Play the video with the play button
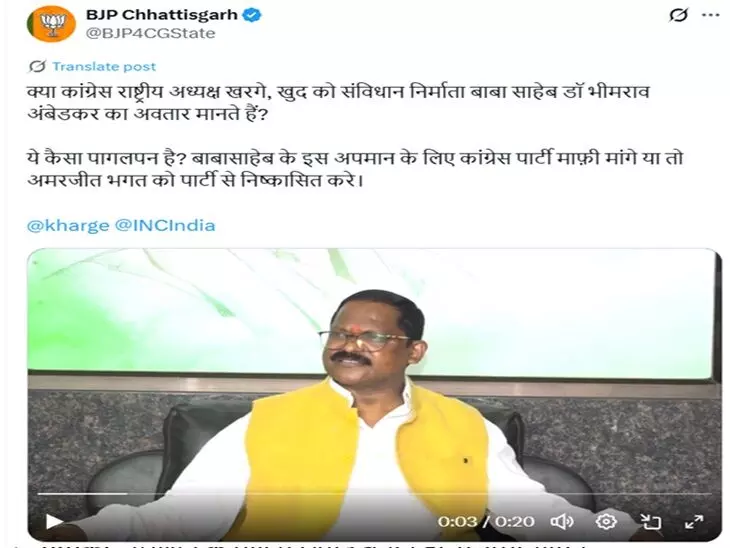Screen dimensions: 730x548 pos(54,521)
